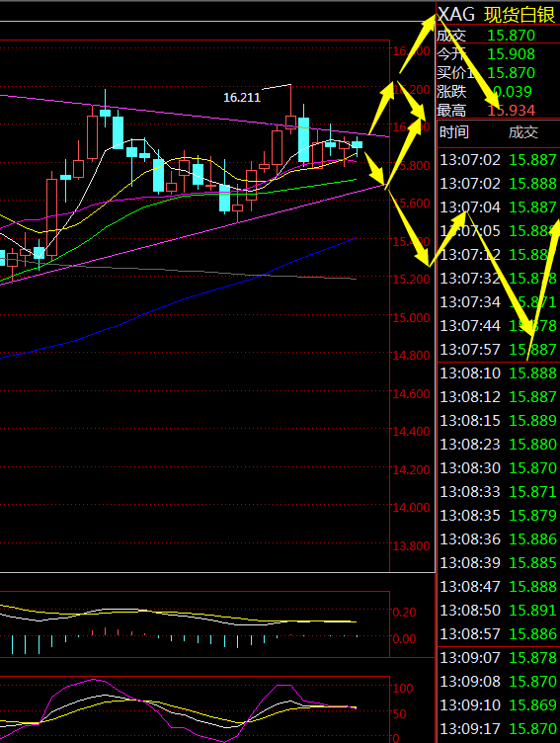Click the 成交 column header in the tick list
The height and width of the screenshot is (743, 560).
point(523,132)
